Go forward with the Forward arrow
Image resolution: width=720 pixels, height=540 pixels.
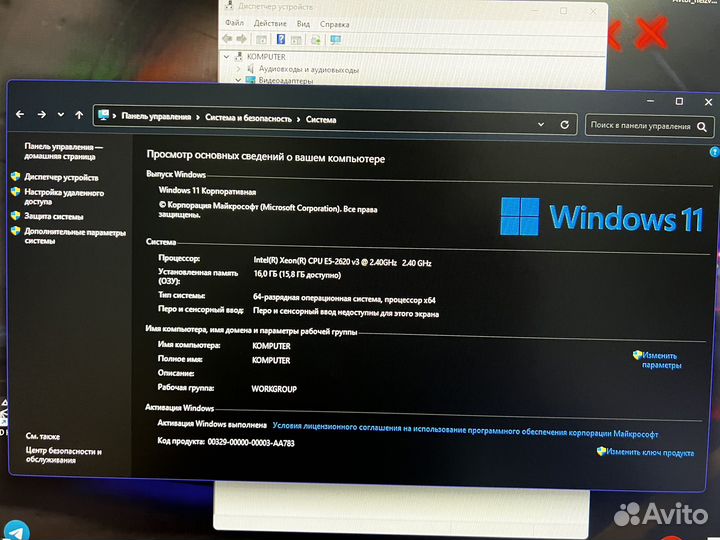[41, 114]
